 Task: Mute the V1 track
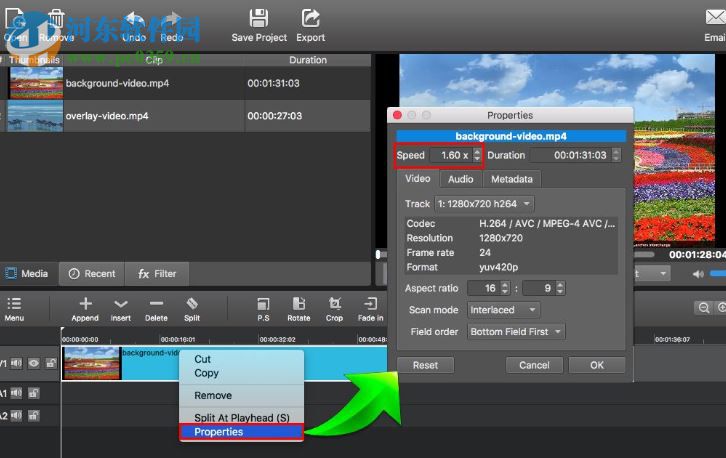pos(16,364)
